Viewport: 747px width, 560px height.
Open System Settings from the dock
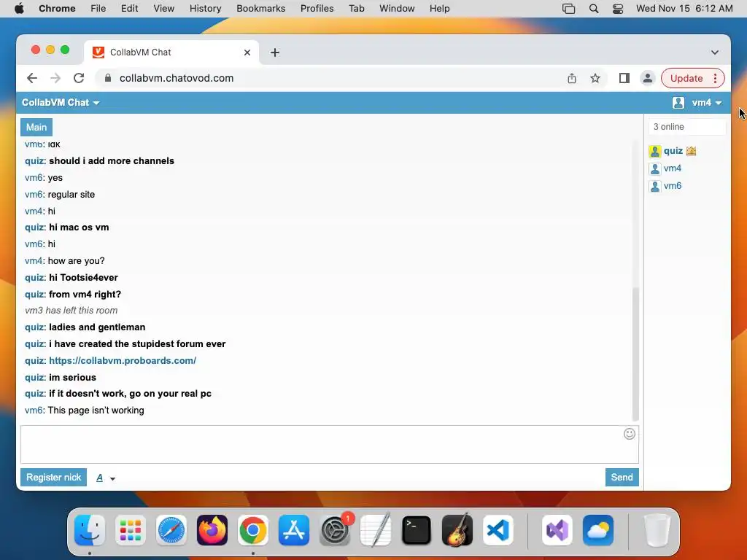[335, 530]
